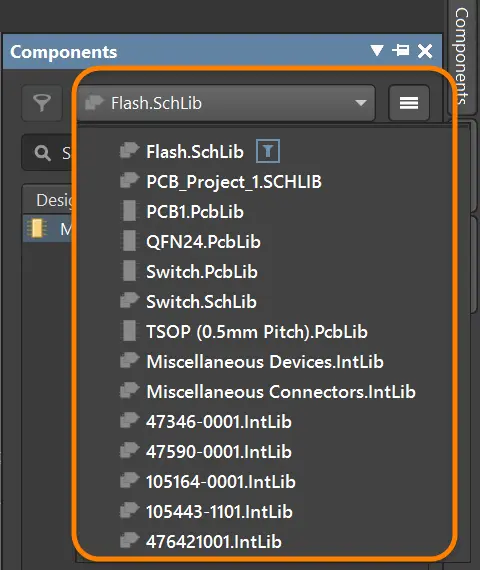The image size is (480, 570).
Task: Select PCB_Project_1.SCHLIB from the library list
Action: 234,181
